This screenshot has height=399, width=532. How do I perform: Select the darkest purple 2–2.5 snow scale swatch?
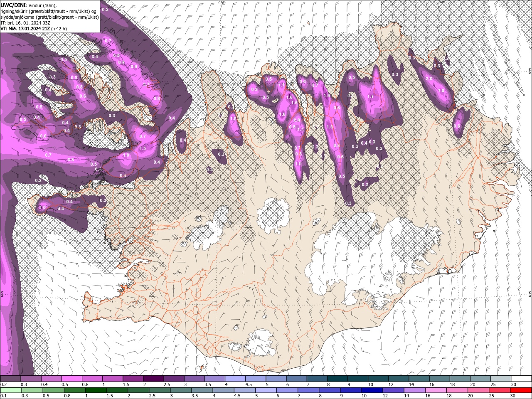click(153, 379)
